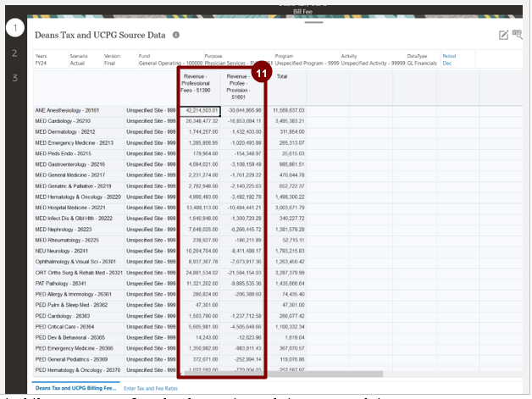Click MED Dermatology cell 1,744,257.00
The image size is (532, 399).
coord(200,132)
